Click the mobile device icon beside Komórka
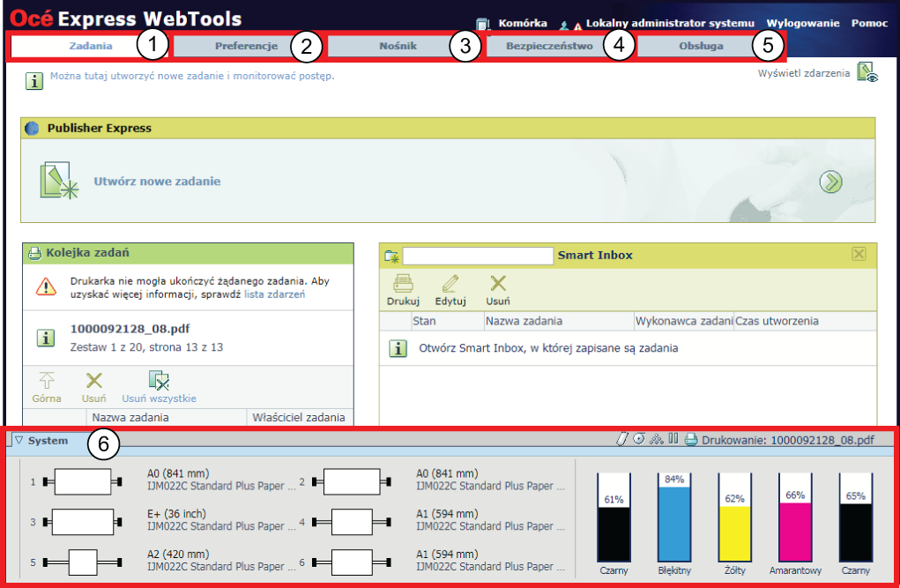The width and height of the screenshot is (900, 588). (x=483, y=24)
